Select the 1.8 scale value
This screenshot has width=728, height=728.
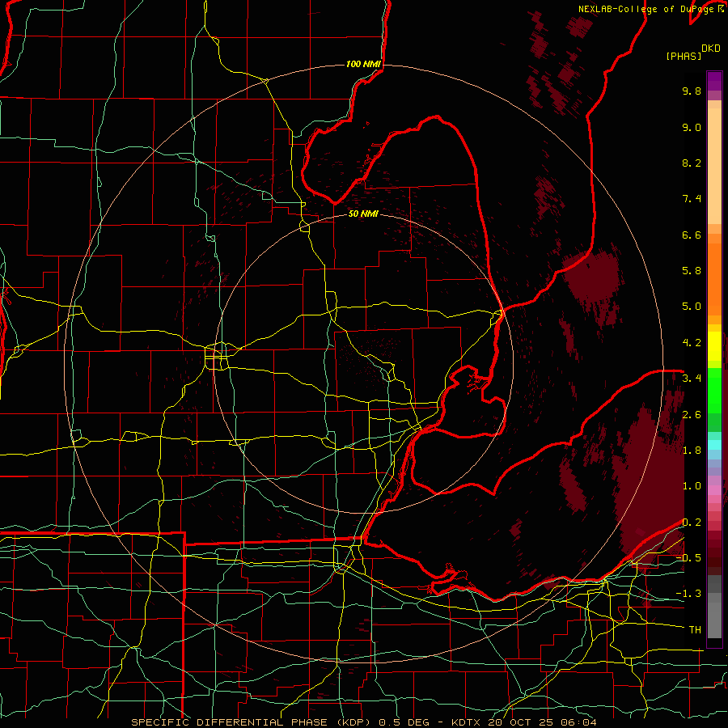click(692, 451)
